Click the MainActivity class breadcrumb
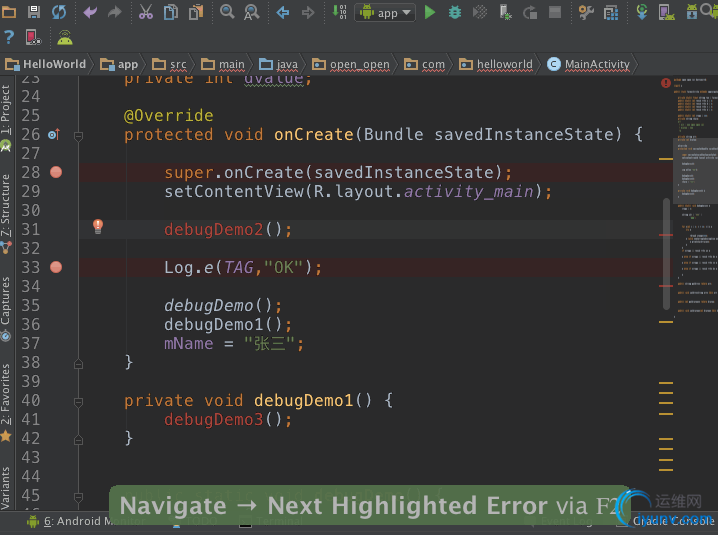718x535 pixels. [x=589, y=64]
